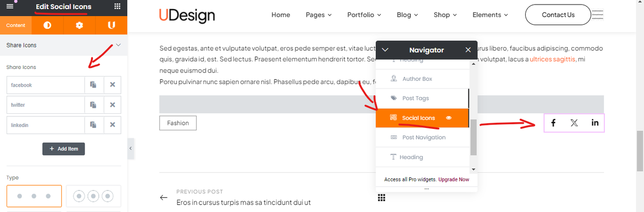Select the facebook share item
Image resolution: width=644 pixels, height=212 pixels.
coord(45,85)
